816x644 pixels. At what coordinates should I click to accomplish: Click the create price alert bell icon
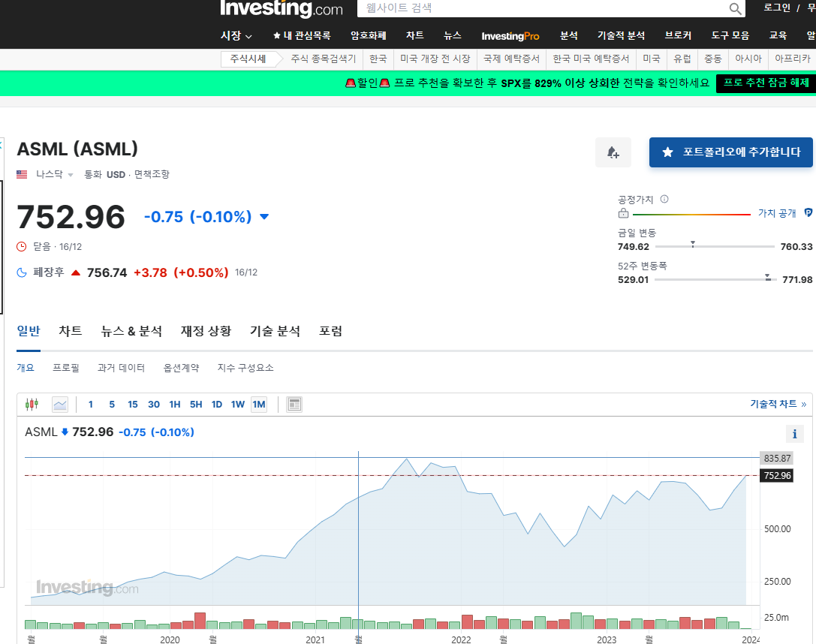coord(613,152)
